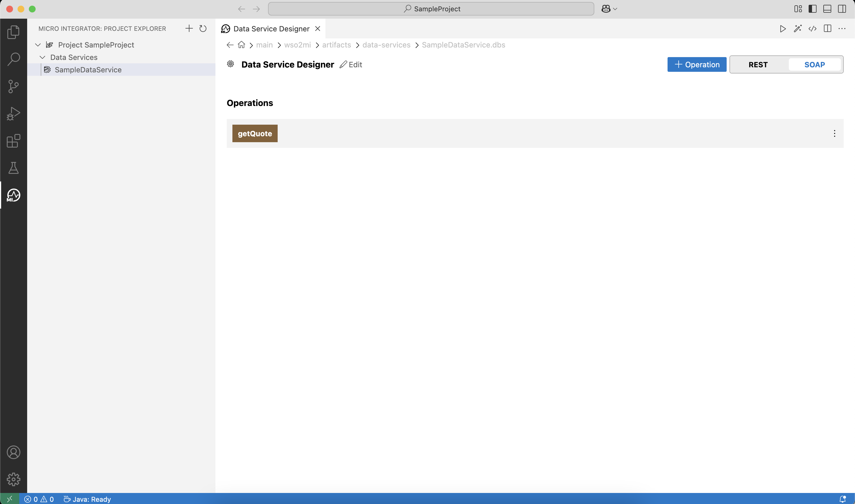Open the Source Control view
The image size is (855, 504).
[13, 86]
